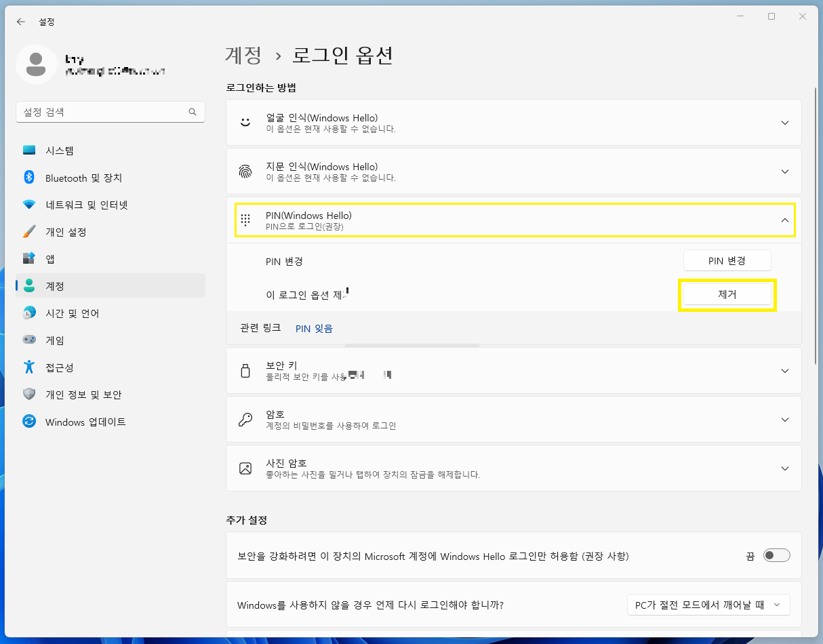Click the 시스템 monitor icon

click(x=28, y=150)
